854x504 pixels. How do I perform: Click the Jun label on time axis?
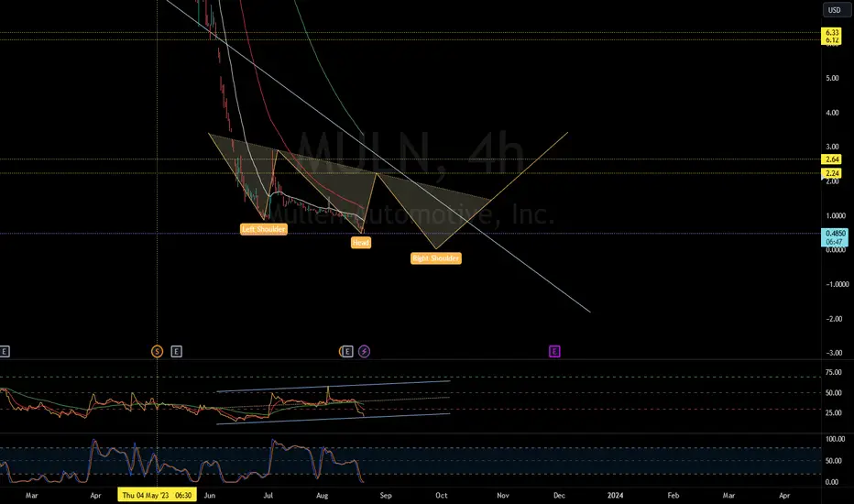click(x=210, y=495)
